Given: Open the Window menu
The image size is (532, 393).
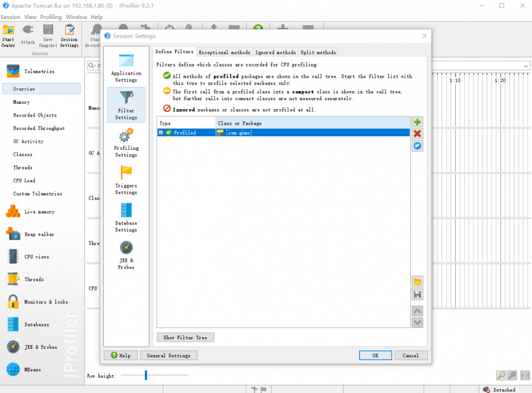Looking at the screenshot, I should pos(76,17).
